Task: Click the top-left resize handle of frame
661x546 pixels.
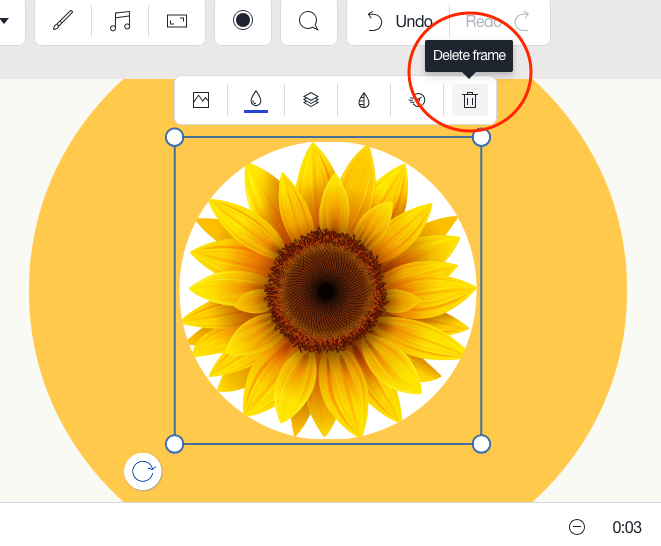Action: coord(174,137)
